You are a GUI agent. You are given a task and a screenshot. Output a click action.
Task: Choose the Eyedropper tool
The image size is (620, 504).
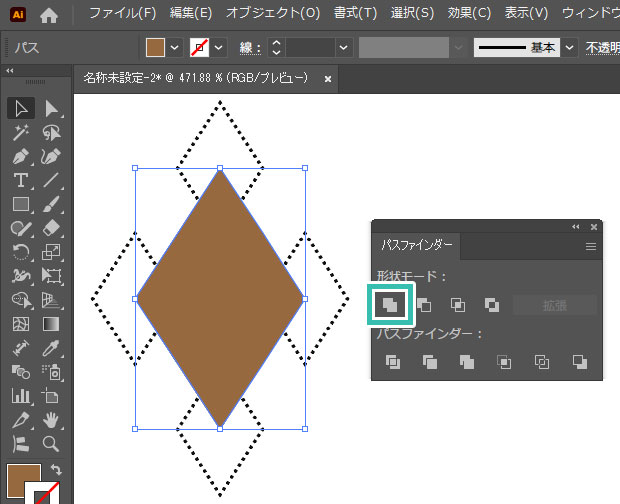point(51,348)
